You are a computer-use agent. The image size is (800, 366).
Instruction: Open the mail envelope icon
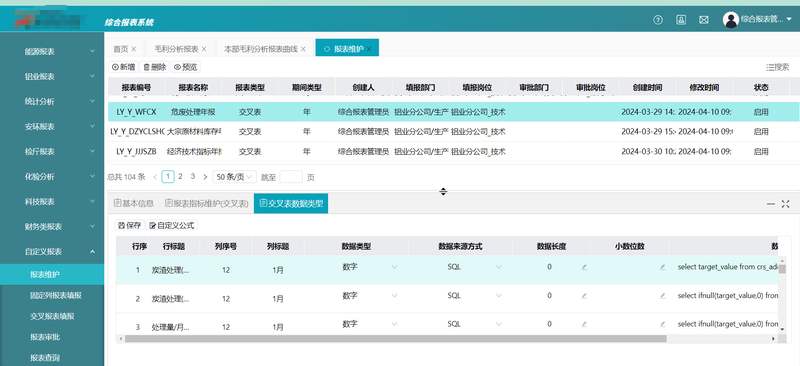point(704,20)
